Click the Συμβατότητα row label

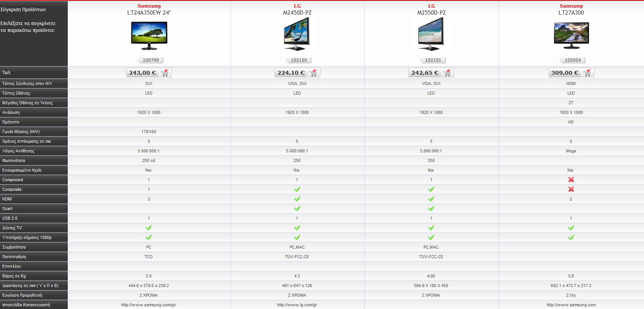14,247
